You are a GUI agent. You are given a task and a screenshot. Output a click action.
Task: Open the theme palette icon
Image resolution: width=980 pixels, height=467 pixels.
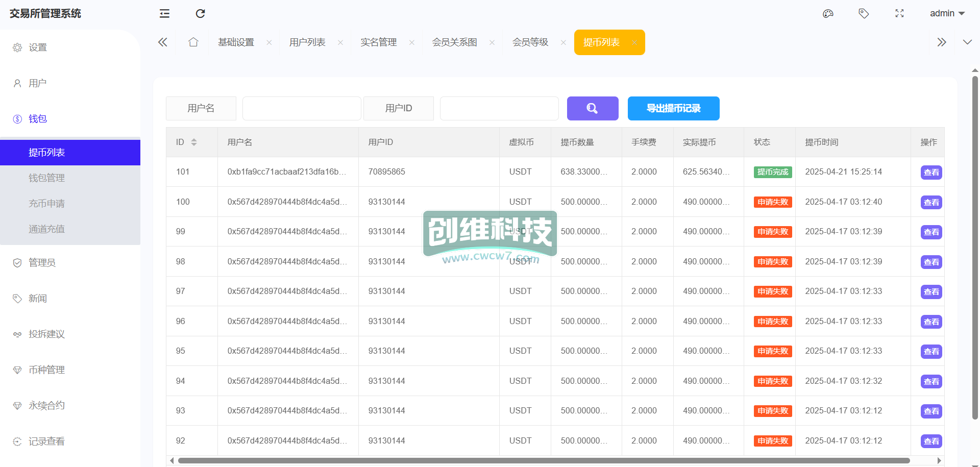pyautogui.click(x=828, y=14)
